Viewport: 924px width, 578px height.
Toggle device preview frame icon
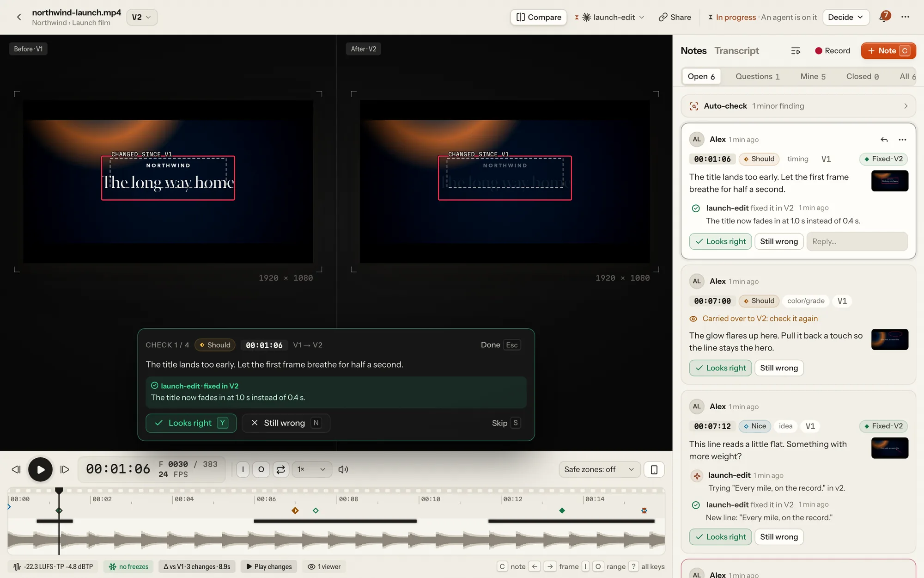point(654,469)
